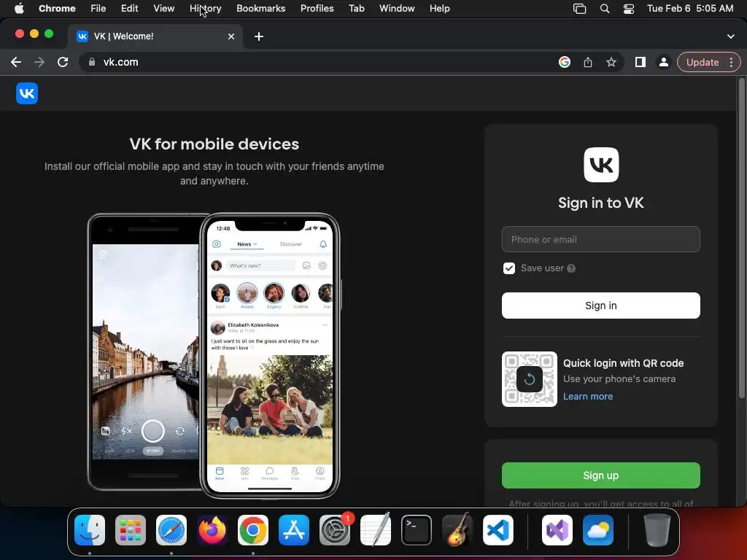
Task: Open Spotlight search in menu bar
Action: (x=605, y=9)
